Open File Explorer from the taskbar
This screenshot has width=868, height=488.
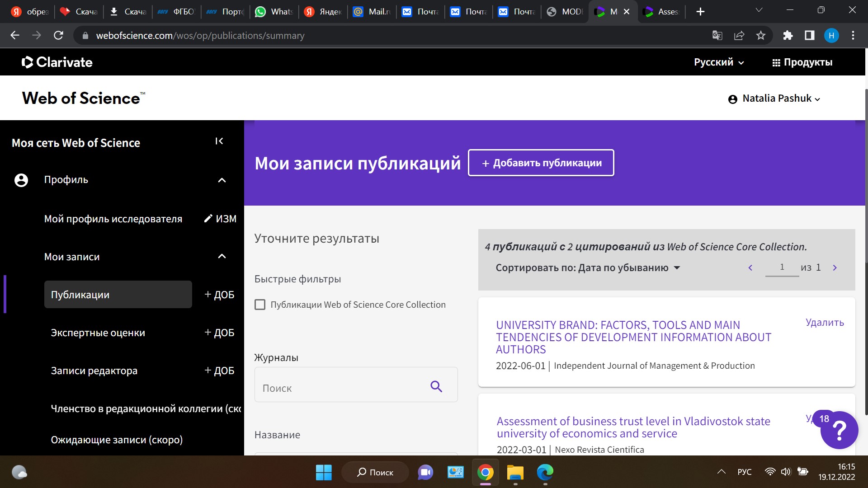pyautogui.click(x=515, y=473)
